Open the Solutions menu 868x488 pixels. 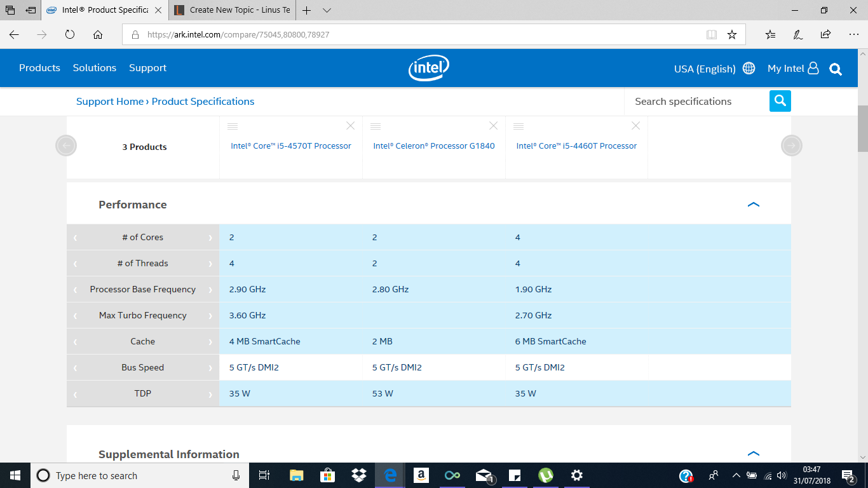95,68
